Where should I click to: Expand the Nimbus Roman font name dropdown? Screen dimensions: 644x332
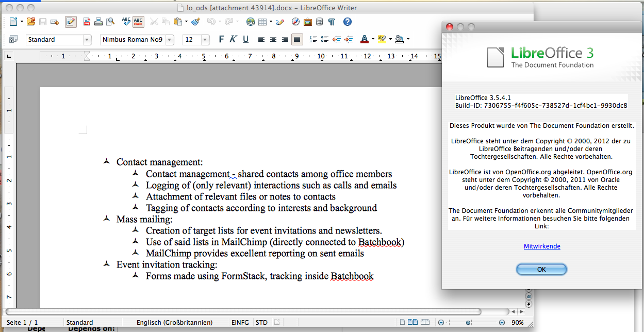[170, 40]
